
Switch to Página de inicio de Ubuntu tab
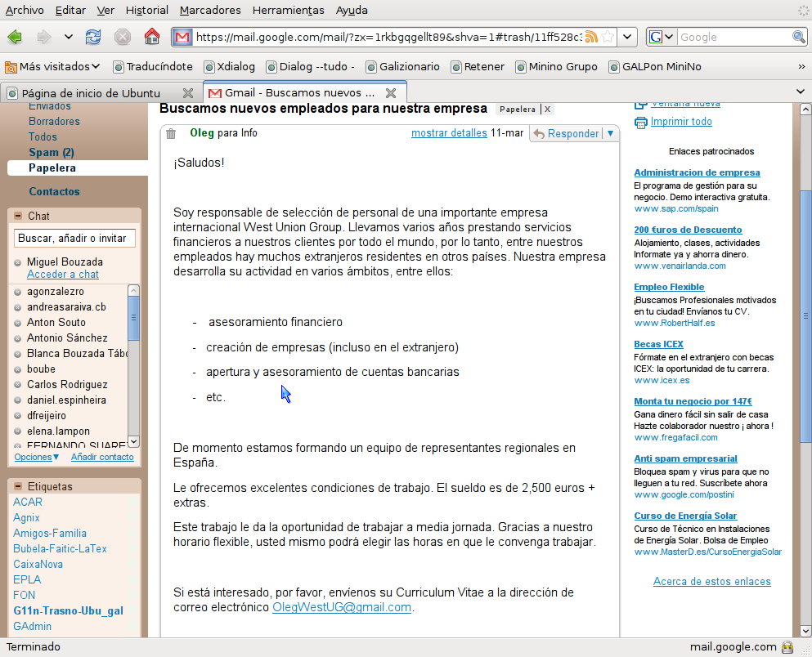[92, 93]
